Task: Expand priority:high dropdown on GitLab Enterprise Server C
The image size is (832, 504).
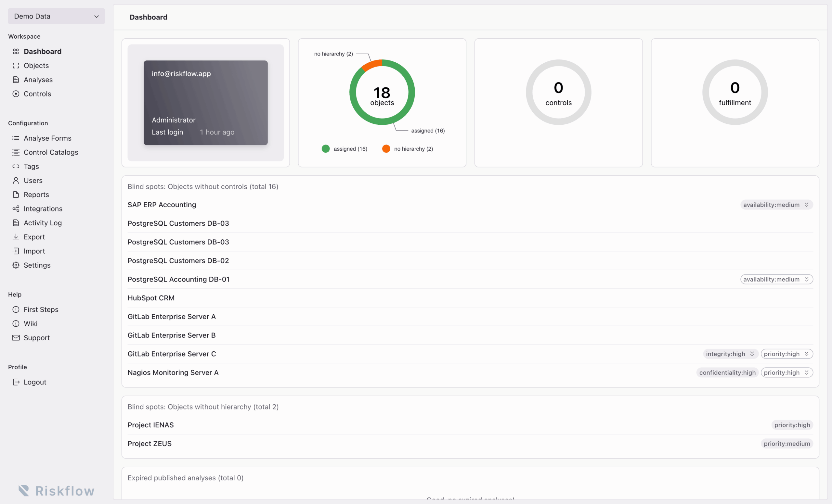Action: click(787, 354)
